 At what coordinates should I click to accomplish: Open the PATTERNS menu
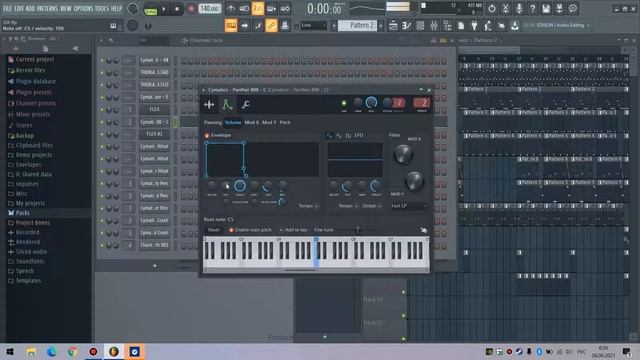pyautogui.click(x=48, y=8)
